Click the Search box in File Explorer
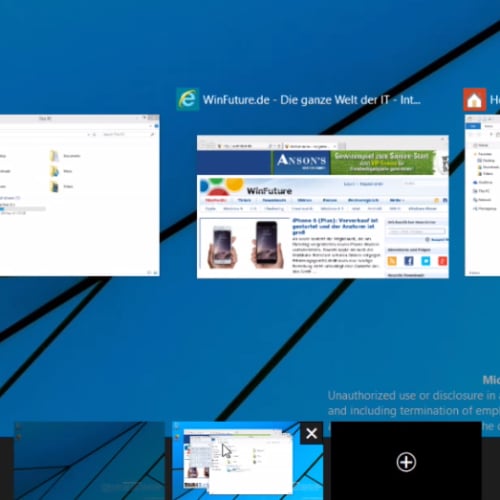The image size is (500, 500). coord(128,134)
